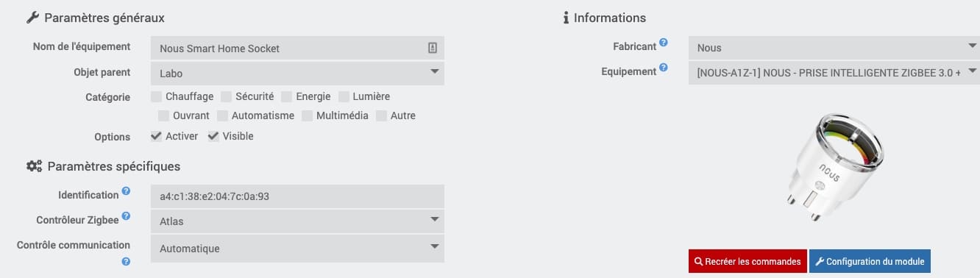Open the Objet parent dropdown showing Labo
The image size is (980, 278).
297,73
